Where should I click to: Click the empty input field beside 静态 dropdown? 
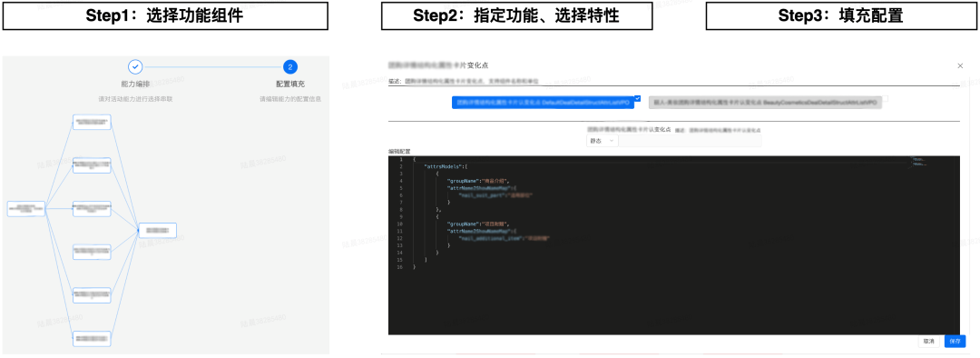pos(690,141)
